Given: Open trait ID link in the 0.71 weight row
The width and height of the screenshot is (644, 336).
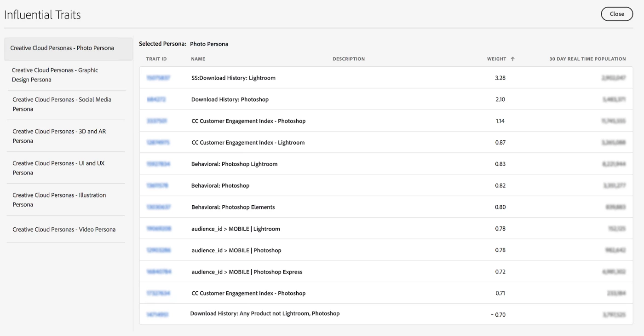Looking at the screenshot, I should (x=158, y=293).
